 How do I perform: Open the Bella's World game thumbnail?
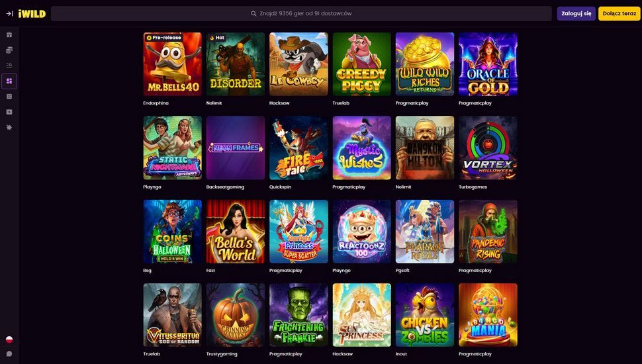236,232
